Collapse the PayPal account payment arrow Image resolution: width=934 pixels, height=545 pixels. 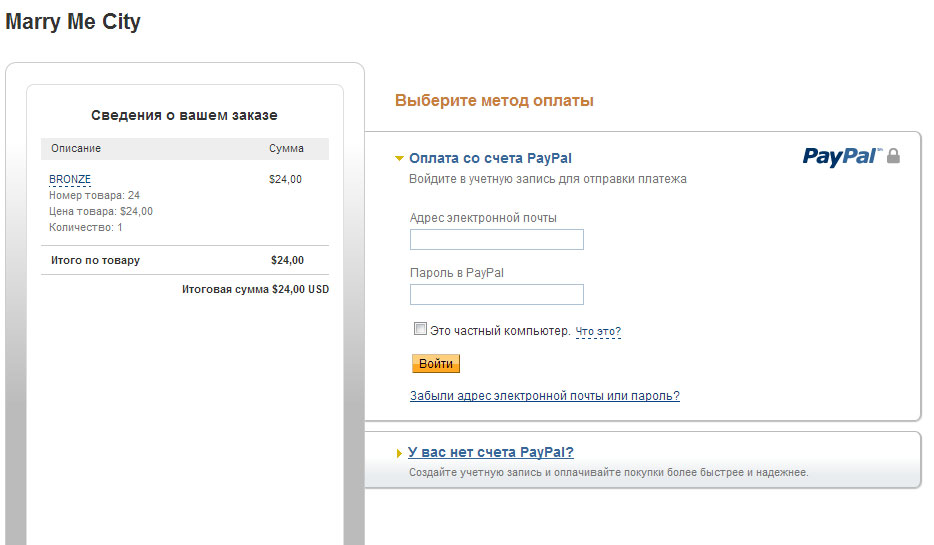click(399, 158)
